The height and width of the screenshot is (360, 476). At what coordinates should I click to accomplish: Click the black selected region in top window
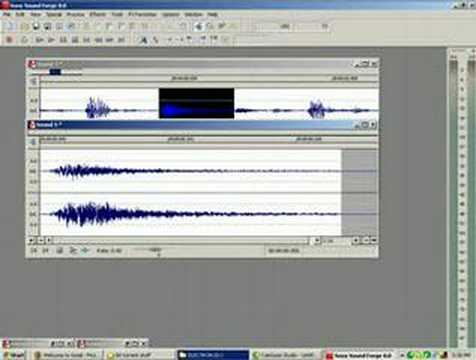pyautogui.click(x=196, y=103)
